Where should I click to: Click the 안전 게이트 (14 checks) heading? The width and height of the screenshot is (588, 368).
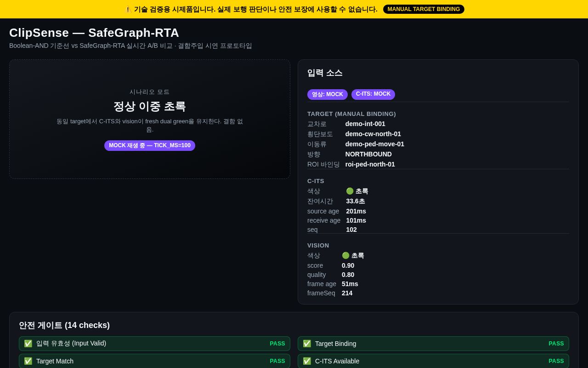64,325
